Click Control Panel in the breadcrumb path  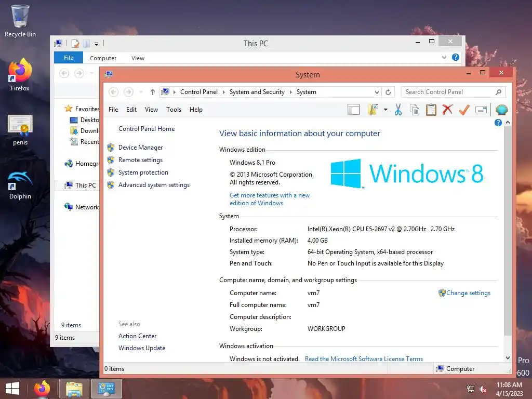199,92
